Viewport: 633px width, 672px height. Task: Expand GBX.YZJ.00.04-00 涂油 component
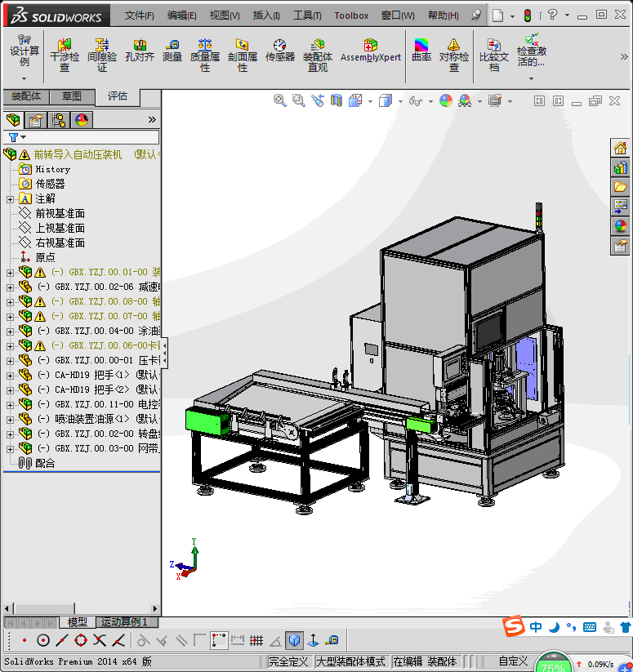(x=10, y=332)
